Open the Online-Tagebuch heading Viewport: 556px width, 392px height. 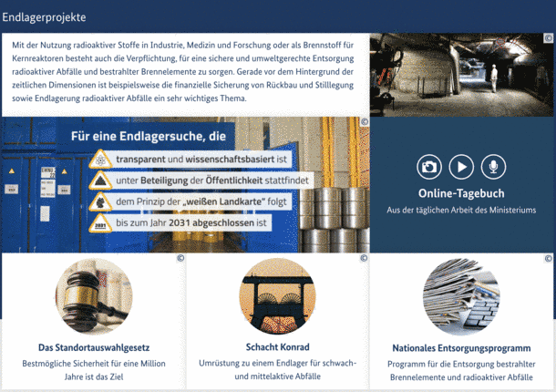pyautogui.click(x=461, y=193)
